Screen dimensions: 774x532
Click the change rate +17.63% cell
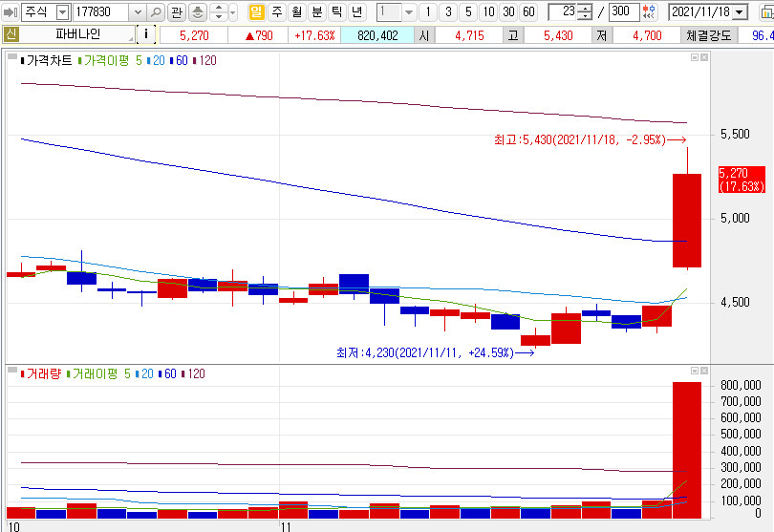point(314,35)
